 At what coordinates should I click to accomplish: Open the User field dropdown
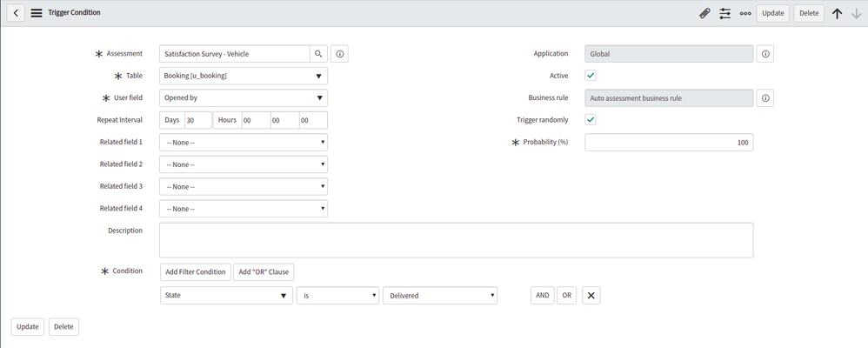(243, 98)
